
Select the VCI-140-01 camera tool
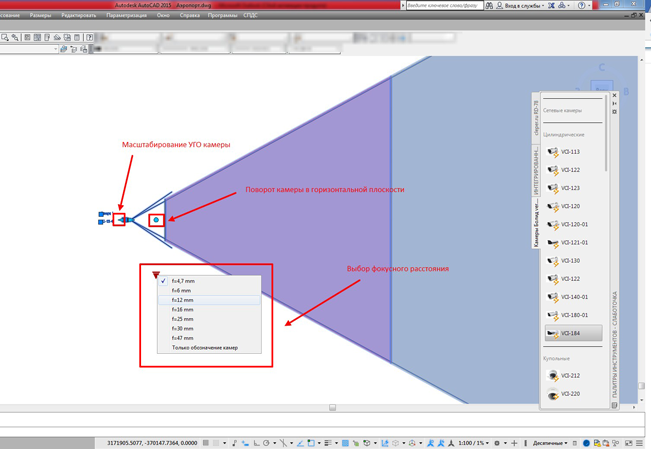pyautogui.click(x=573, y=297)
